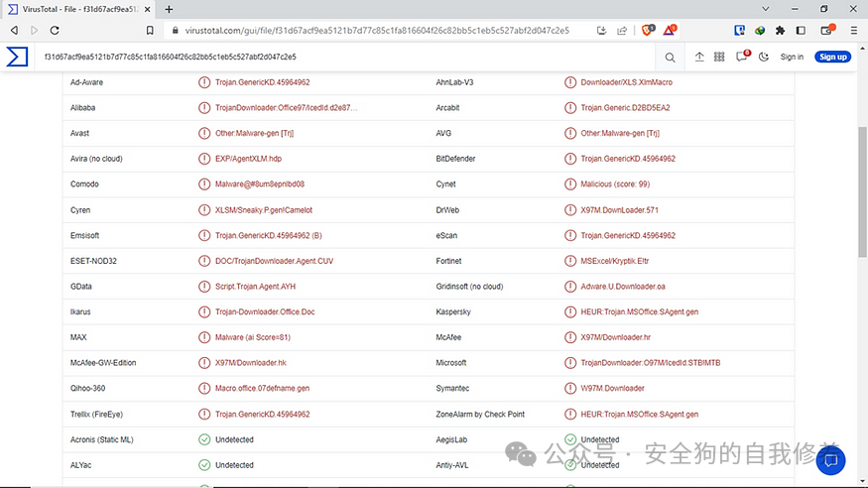
Task: Click Cyren detection XLSM/Sneaky.P.gen!Camelot
Action: (x=264, y=210)
